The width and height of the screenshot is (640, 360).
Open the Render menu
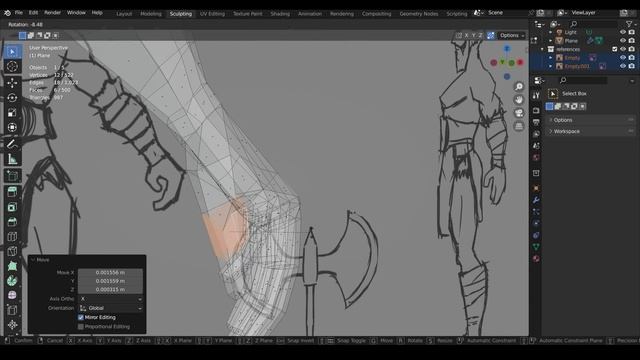(52, 13)
